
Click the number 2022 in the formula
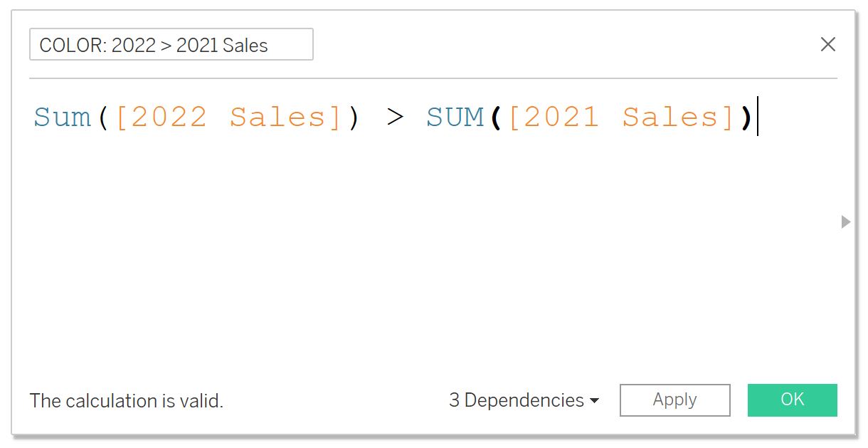coord(169,117)
